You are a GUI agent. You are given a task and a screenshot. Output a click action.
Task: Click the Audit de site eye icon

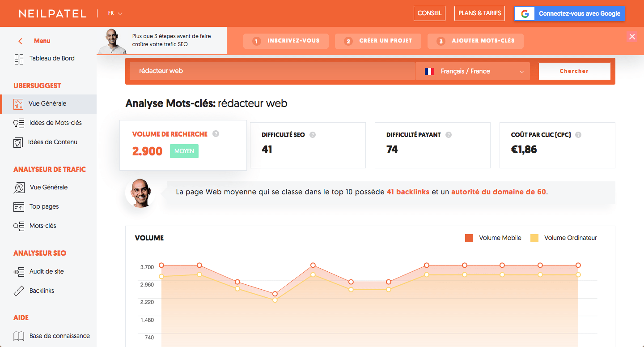[19, 272]
